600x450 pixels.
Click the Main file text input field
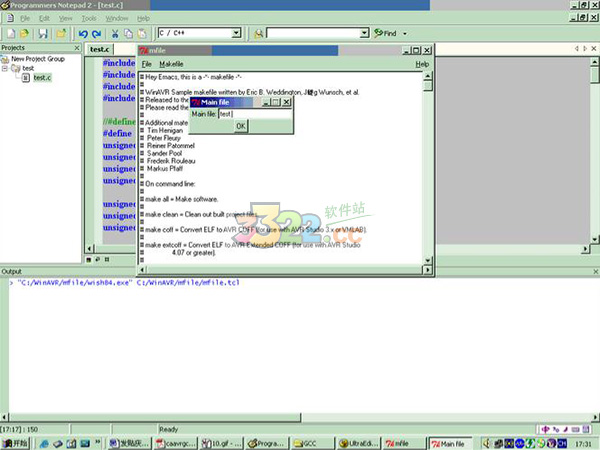click(x=254, y=114)
